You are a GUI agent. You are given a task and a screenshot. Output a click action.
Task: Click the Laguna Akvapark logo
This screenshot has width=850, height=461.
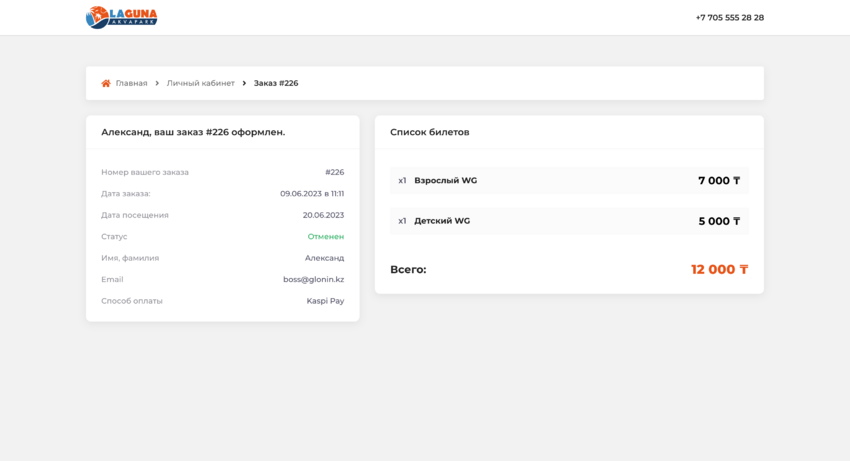point(121,17)
